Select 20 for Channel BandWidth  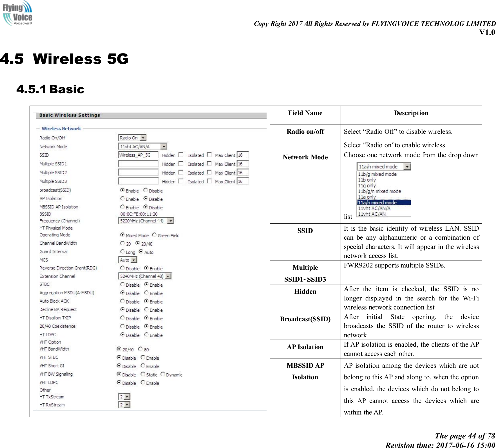click(x=122, y=243)
